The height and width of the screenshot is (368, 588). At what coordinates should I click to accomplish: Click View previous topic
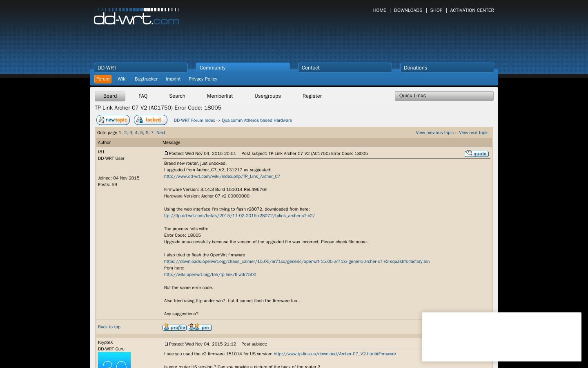434,132
